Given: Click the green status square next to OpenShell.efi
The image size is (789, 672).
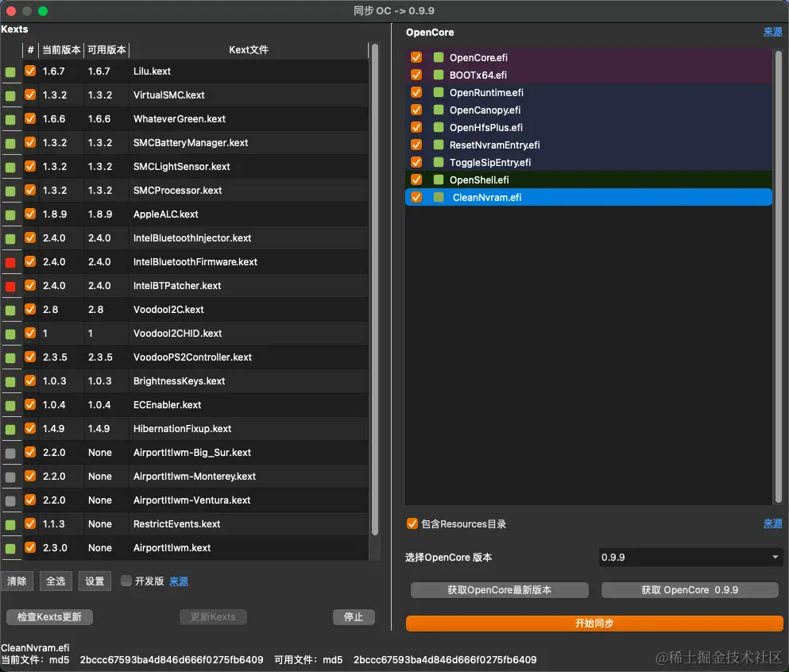Looking at the screenshot, I should point(439,180).
